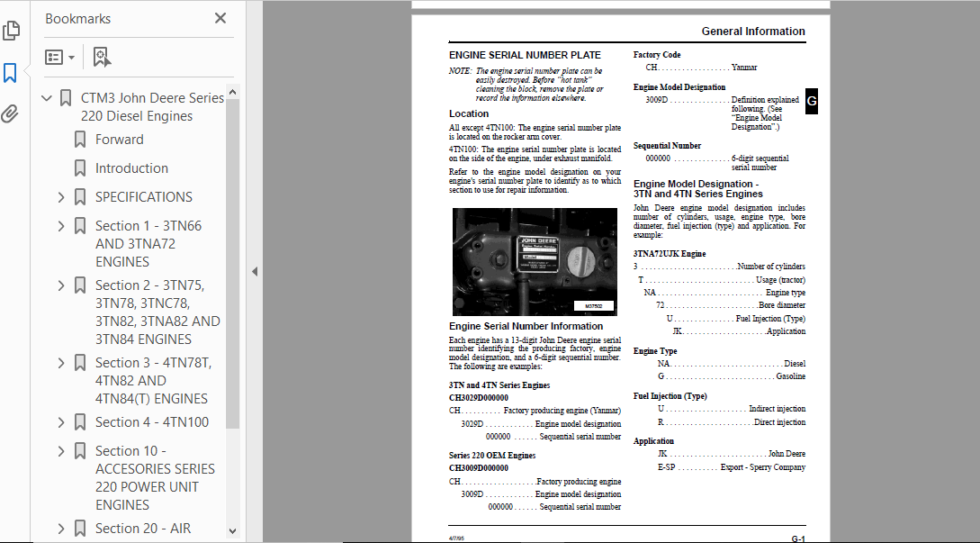The height and width of the screenshot is (543, 980).
Task: Click the Location subheading
Action: pos(469,113)
